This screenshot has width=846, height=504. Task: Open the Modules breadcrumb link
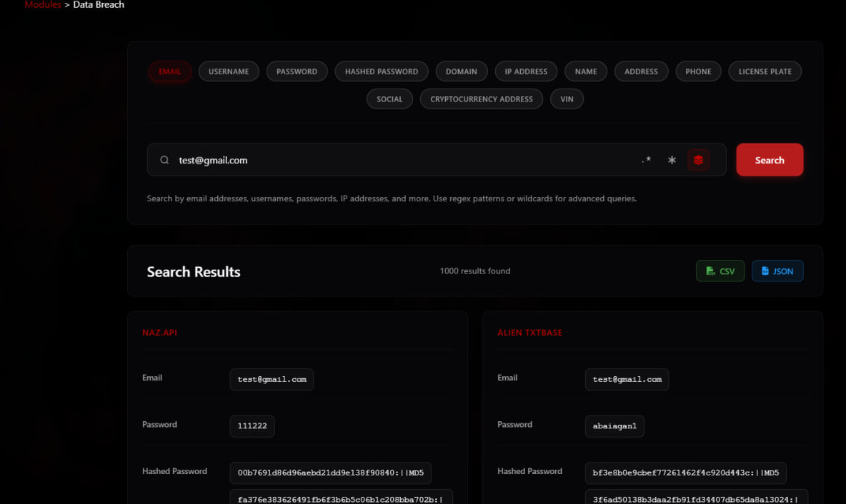pos(43,5)
